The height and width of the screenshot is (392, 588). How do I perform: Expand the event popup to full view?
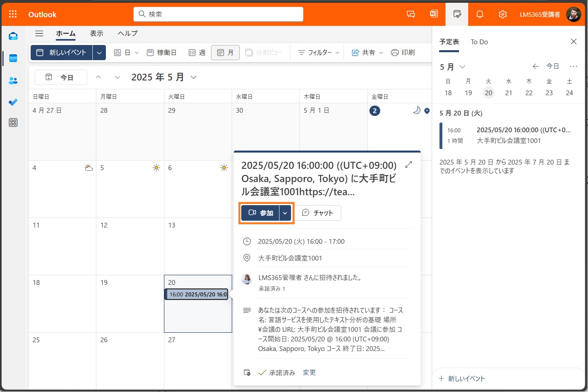[x=408, y=165]
